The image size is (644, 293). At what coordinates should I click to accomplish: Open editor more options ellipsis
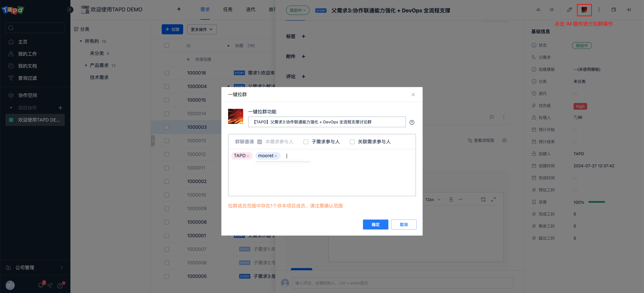coord(460,199)
